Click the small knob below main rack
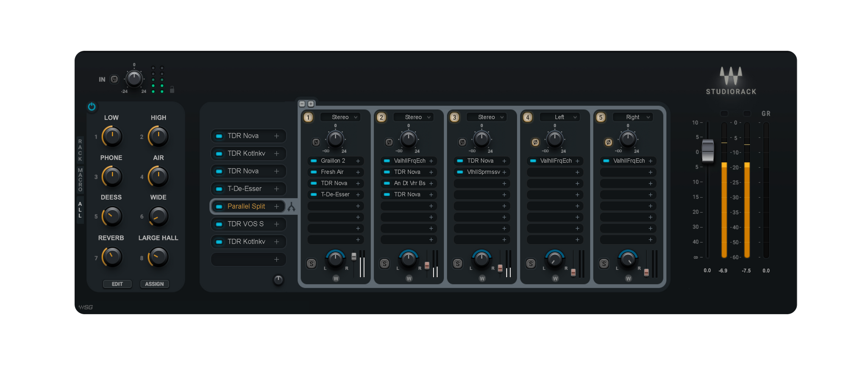868x365 pixels. click(278, 280)
